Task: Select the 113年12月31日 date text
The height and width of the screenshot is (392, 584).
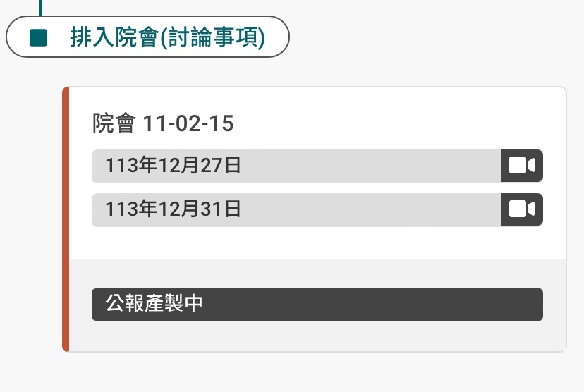Action: coord(173,209)
